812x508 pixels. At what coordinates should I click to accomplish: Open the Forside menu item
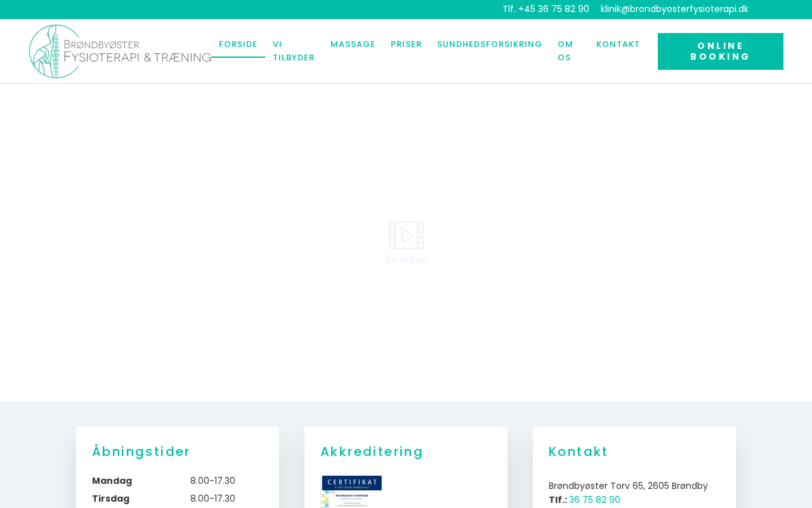pyautogui.click(x=238, y=44)
